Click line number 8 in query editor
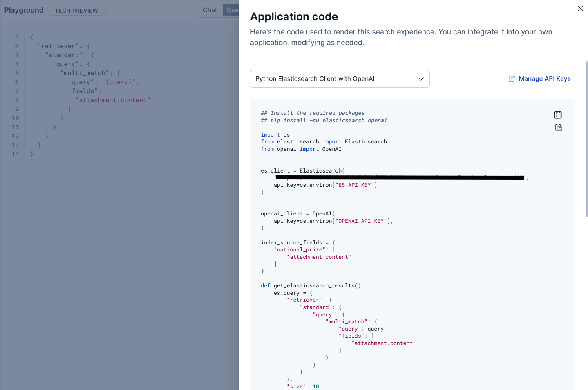Screen dimensions: 588x390 point(17,100)
